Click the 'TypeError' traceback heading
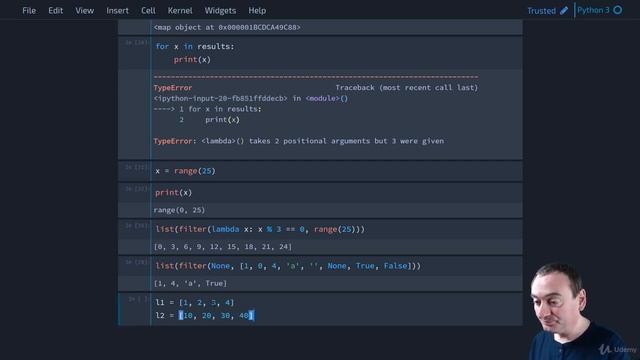 (173, 88)
